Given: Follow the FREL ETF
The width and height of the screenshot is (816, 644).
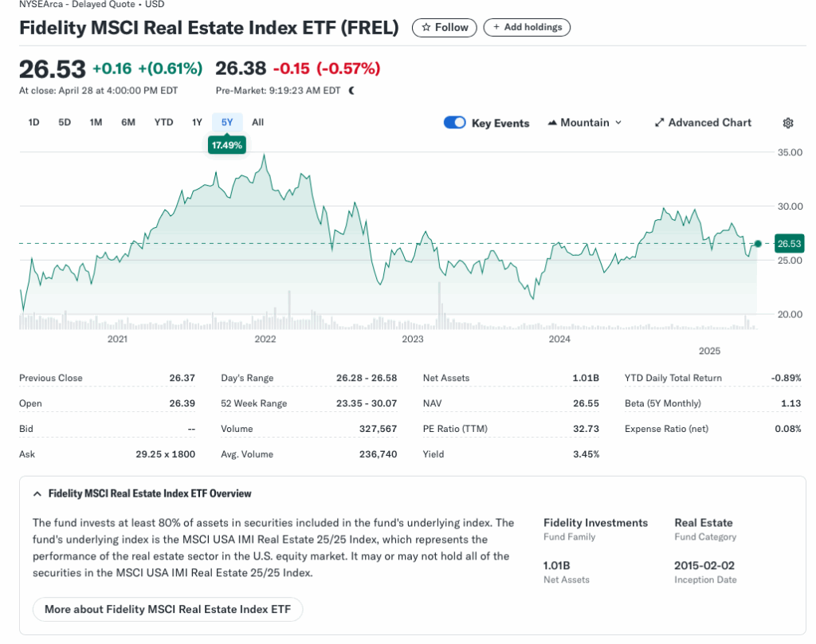Looking at the screenshot, I should 445,28.
